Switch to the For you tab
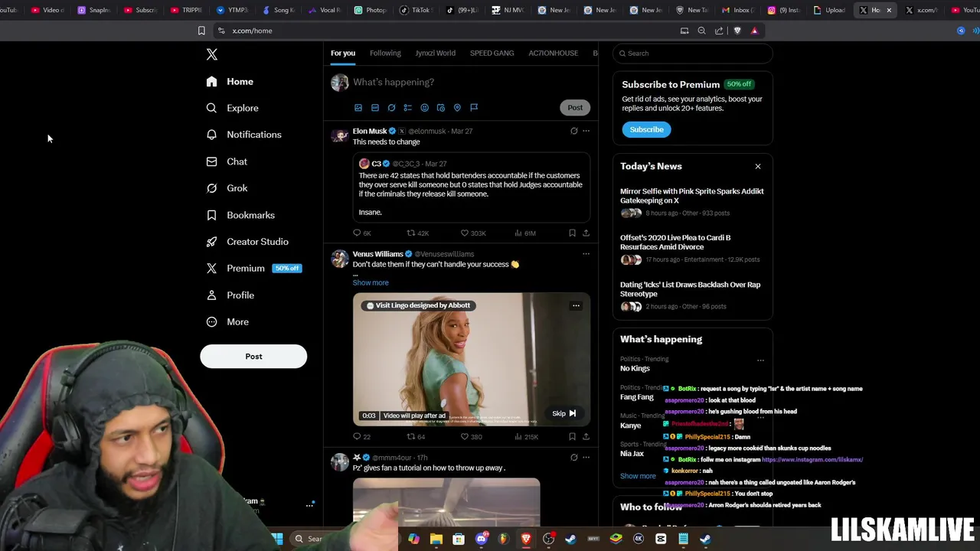This screenshot has height=551, width=980. 343,54
